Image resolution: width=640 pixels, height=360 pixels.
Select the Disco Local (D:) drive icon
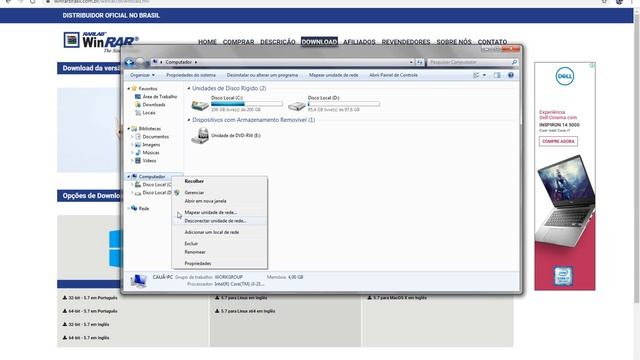click(297, 106)
